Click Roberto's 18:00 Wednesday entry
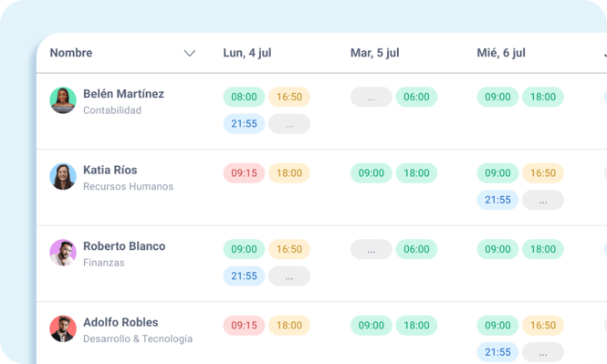 (x=543, y=249)
